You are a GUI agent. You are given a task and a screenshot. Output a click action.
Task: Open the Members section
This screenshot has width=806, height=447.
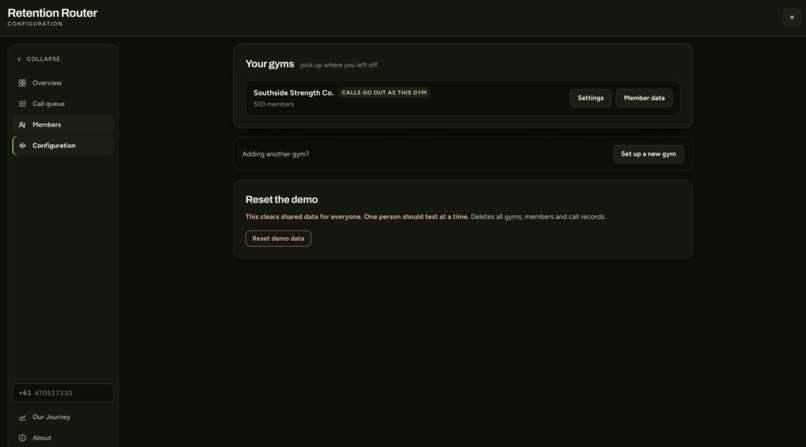(x=63, y=125)
